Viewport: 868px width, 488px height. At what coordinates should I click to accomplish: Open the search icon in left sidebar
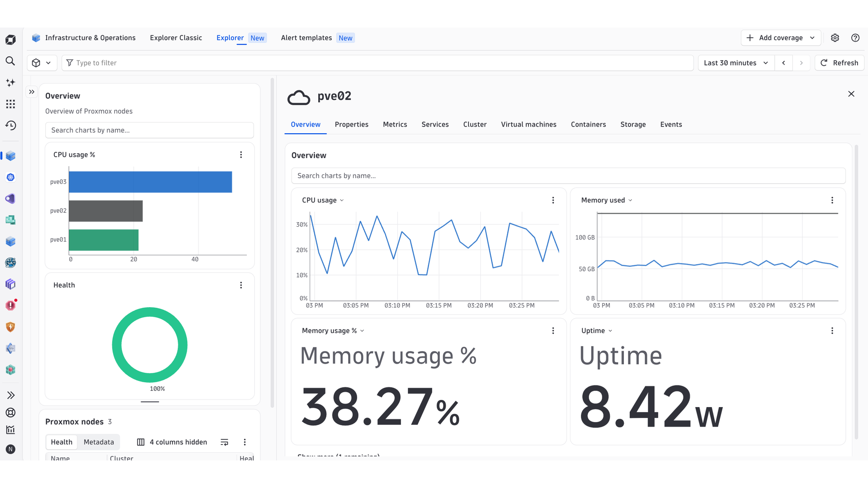pos(10,61)
